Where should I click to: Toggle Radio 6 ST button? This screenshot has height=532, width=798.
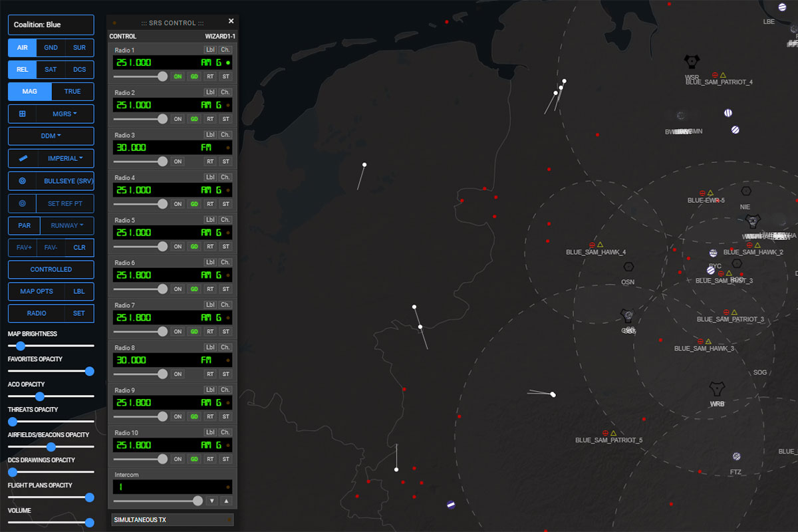click(x=226, y=289)
